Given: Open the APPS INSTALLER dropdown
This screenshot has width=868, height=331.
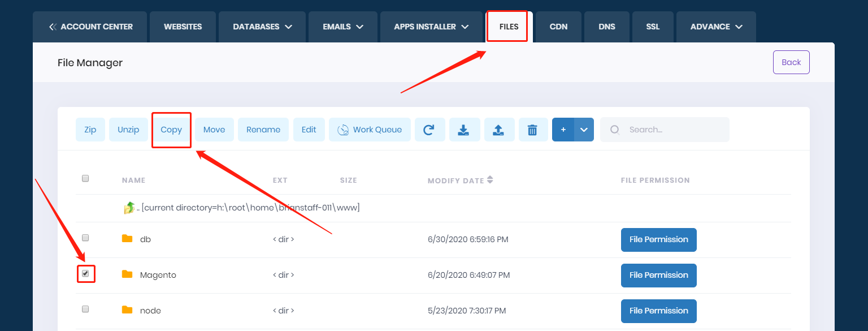Looking at the screenshot, I should 431,26.
